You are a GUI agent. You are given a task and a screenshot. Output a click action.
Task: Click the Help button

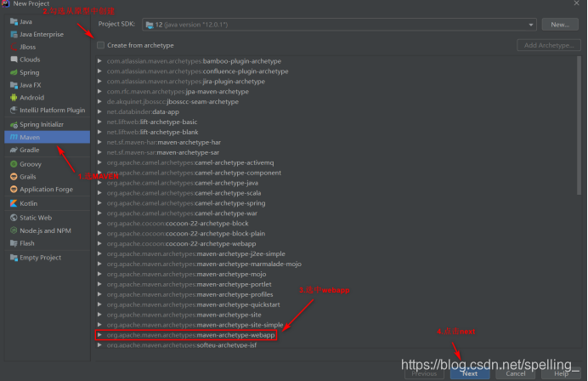(x=562, y=373)
